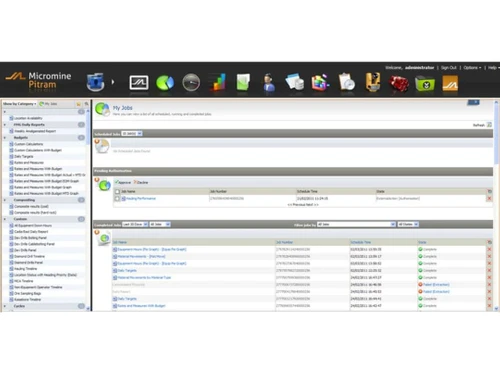This screenshot has height=375, width=500.
Task: Open the person user icon
Action: pos(269,82)
